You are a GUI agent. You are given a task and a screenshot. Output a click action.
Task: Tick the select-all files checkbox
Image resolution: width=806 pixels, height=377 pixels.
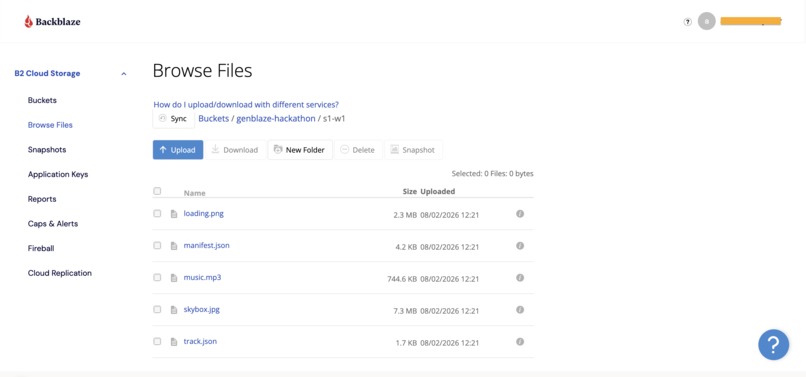157,191
